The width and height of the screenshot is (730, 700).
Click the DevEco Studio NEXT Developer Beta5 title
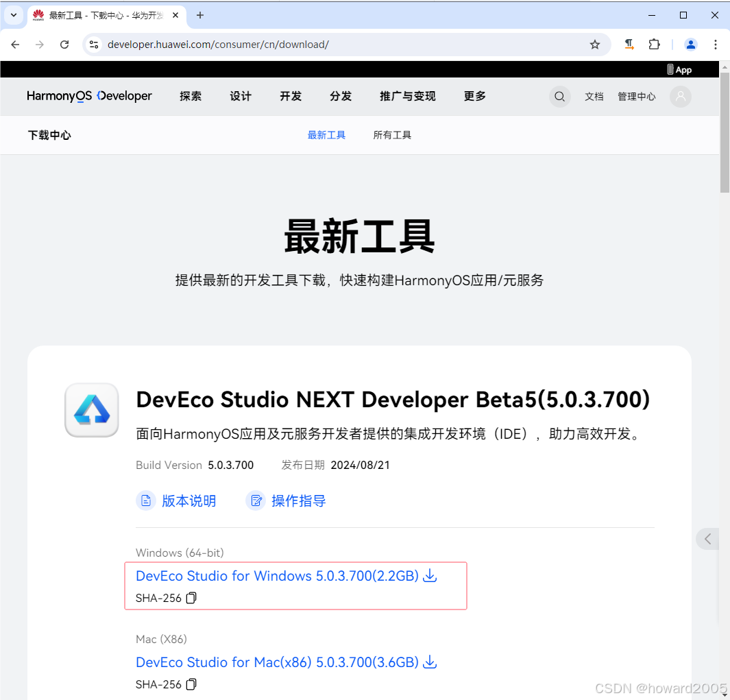(x=393, y=400)
